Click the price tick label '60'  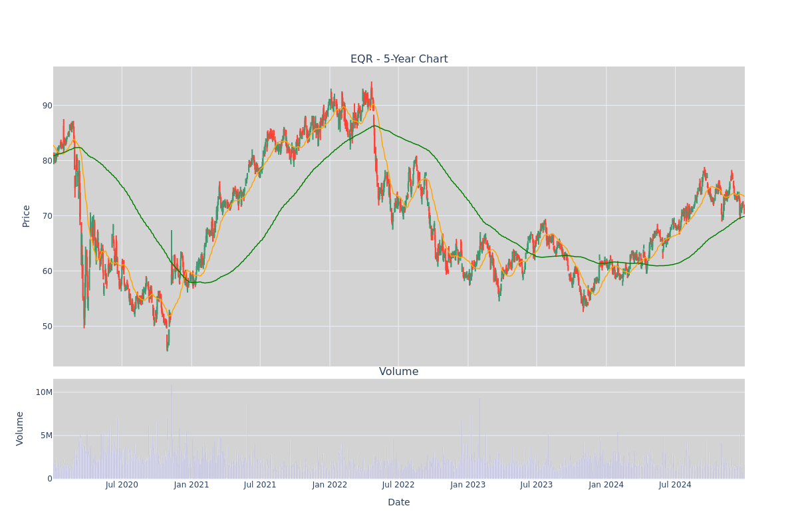[47, 271]
